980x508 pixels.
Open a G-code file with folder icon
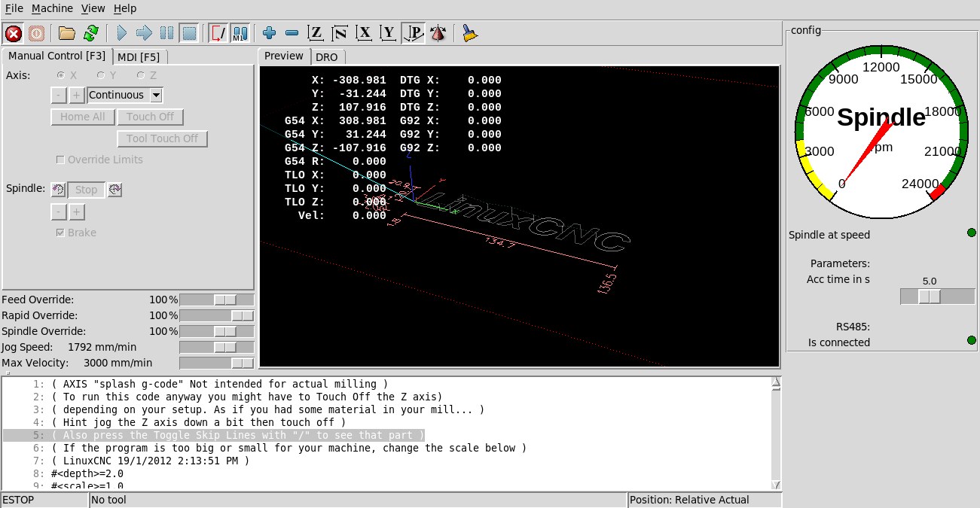[x=67, y=33]
